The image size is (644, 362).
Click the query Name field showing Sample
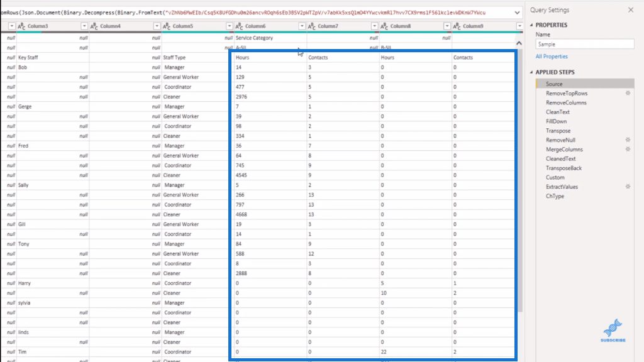pos(585,45)
